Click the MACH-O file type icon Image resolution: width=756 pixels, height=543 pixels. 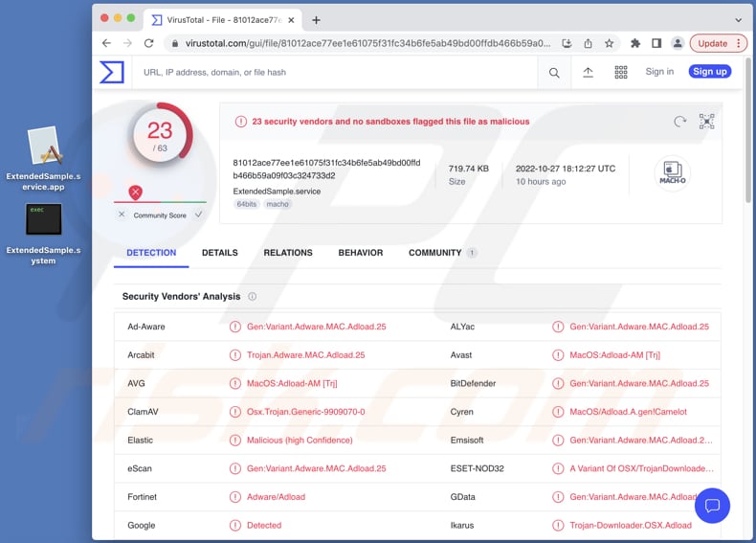672,173
